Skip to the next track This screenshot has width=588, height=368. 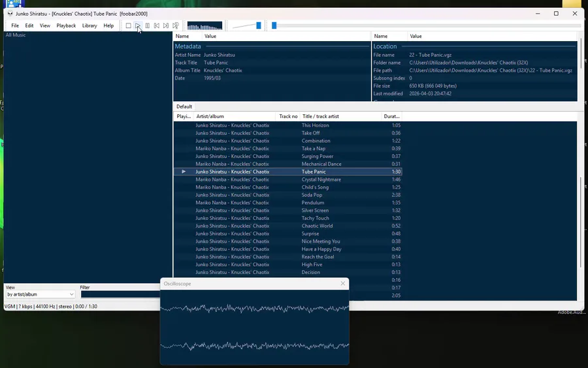(x=166, y=25)
